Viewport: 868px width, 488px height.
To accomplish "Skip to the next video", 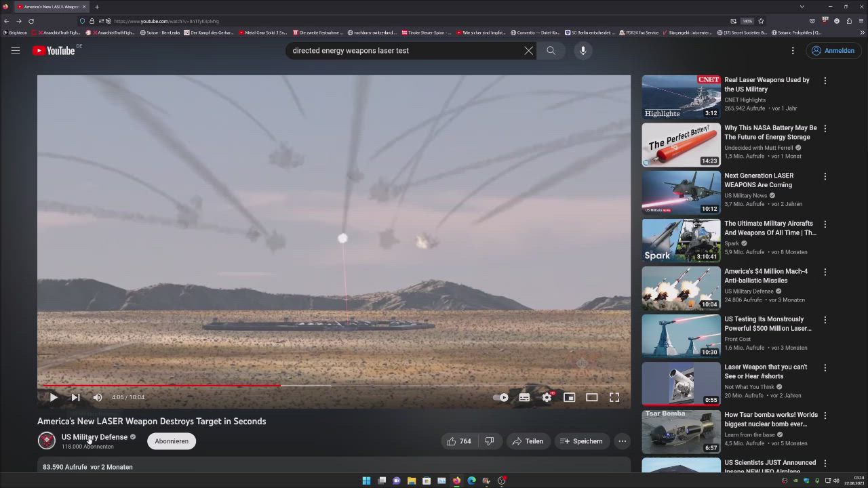I will pos(75,397).
